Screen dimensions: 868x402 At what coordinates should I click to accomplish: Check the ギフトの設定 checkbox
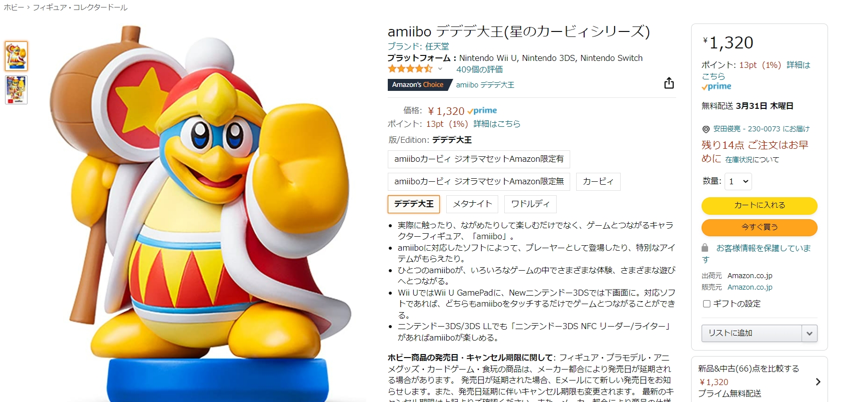(x=707, y=304)
